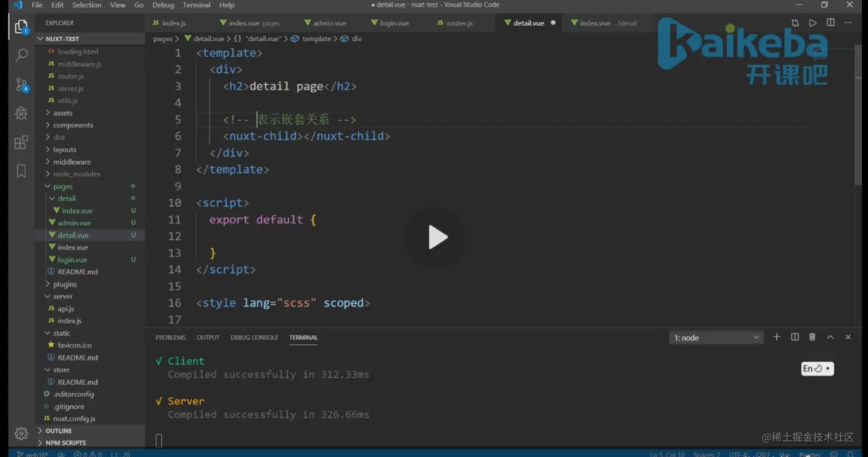Maximize the panel with the up chevron
868x457 pixels.
click(830, 337)
